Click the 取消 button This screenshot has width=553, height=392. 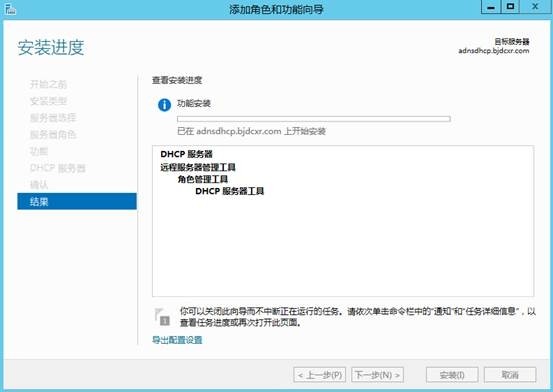click(x=510, y=375)
